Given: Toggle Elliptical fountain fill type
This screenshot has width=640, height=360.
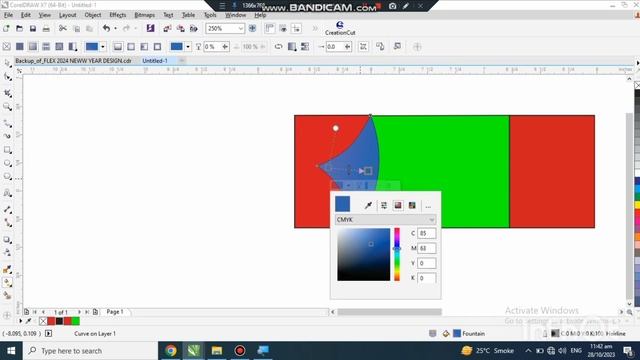Looking at the screenshot, I should (x=131, y=47).
